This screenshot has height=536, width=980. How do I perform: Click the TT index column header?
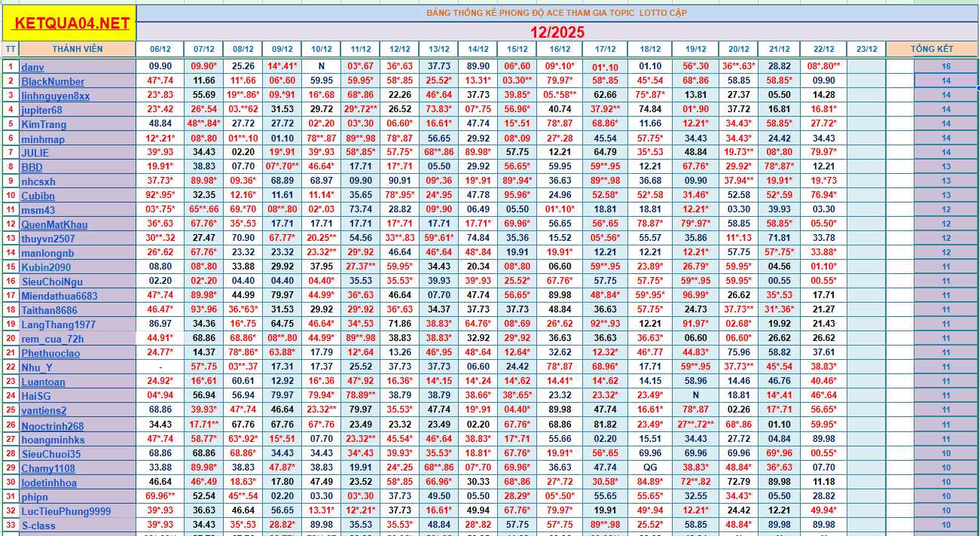point(10,49)
